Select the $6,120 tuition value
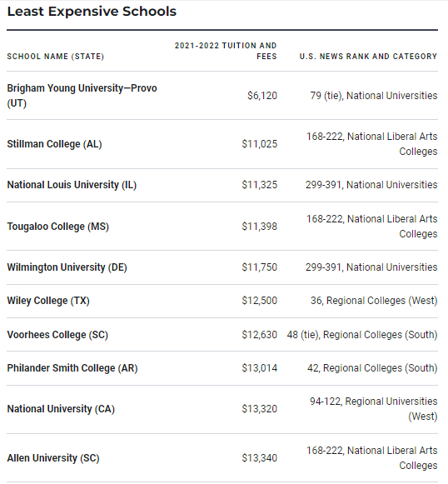The height and width of the screenshot is (484, 448). (x=262, y=96)
